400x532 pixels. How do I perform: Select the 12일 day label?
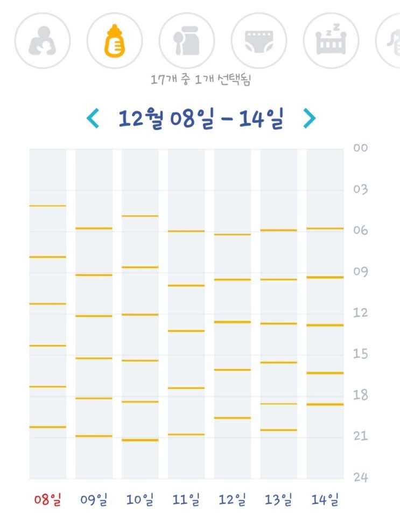point(233,500)
